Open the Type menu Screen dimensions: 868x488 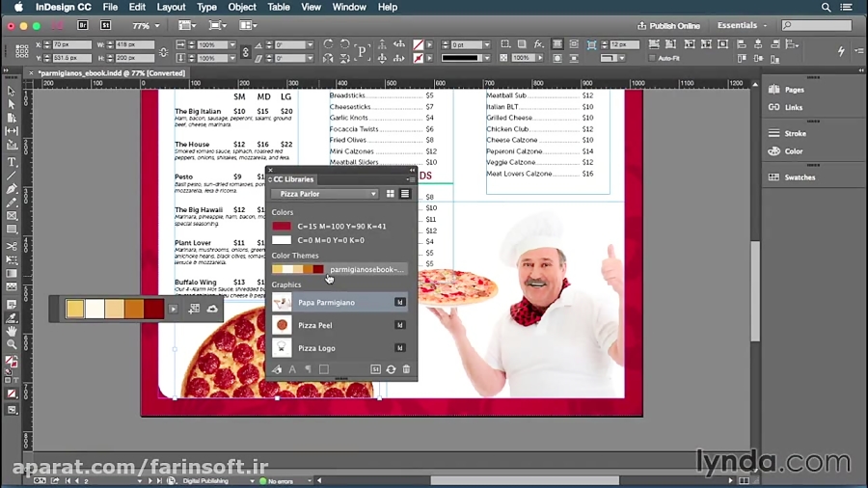pos(206,7)
